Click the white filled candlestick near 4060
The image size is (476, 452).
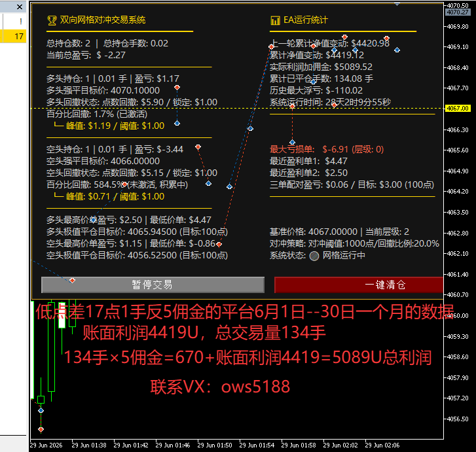tap(62, 315)
